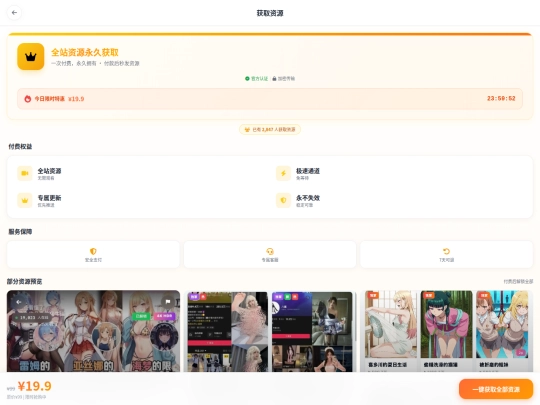Open the 付费后解锁全部 link

pyautogui.click(x=518, y=281)
